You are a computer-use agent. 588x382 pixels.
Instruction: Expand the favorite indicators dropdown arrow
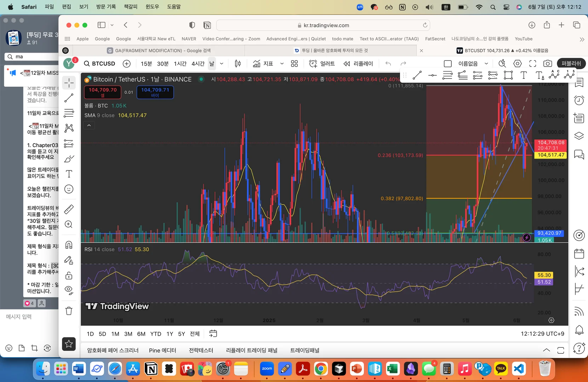point(282,64)
